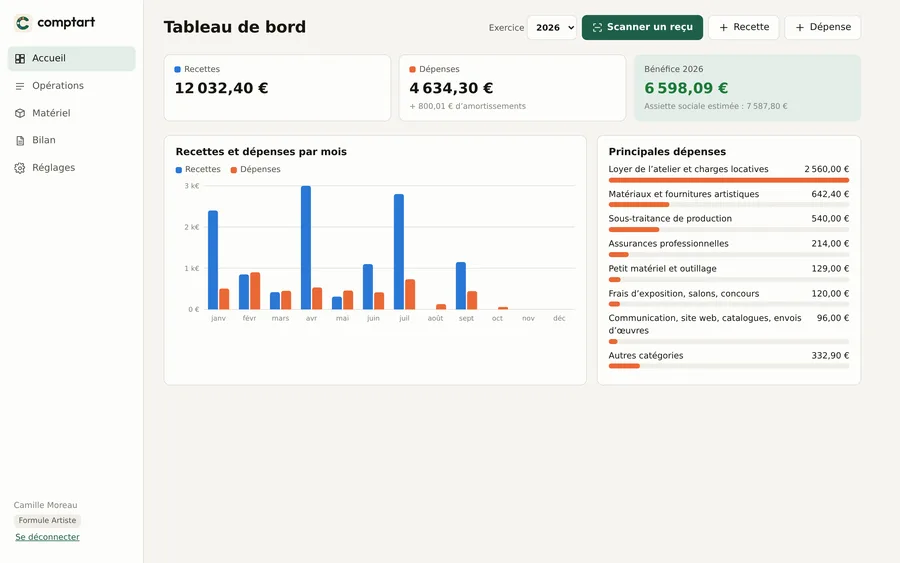
Task: Open the Matériel section
Action: point(72,113)
